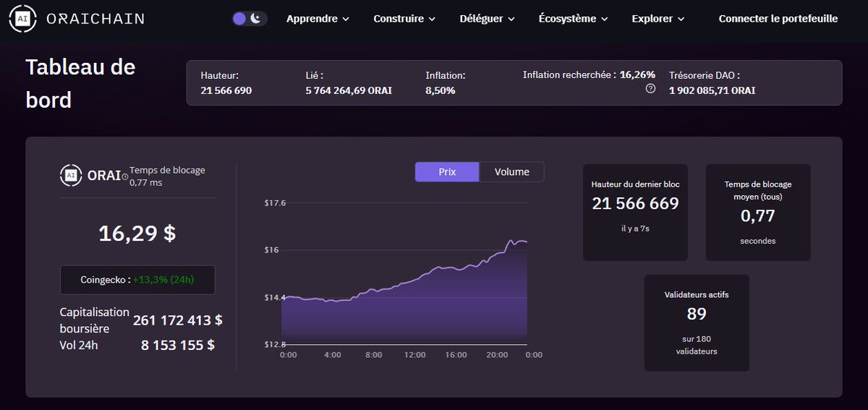868x410 pixels.
Task: Click the $17.6 axis label
Action: click(x=276, y=203)
